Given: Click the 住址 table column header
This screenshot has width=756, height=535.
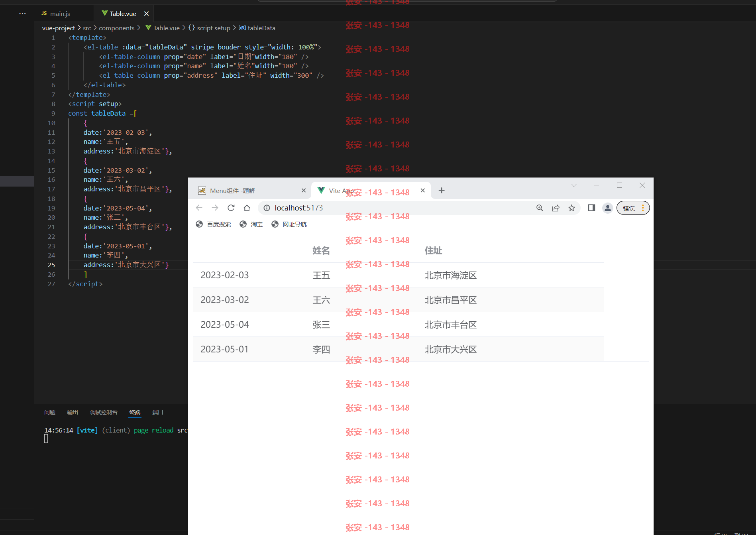Looking at the screenshot, I should tap(433, 250).
